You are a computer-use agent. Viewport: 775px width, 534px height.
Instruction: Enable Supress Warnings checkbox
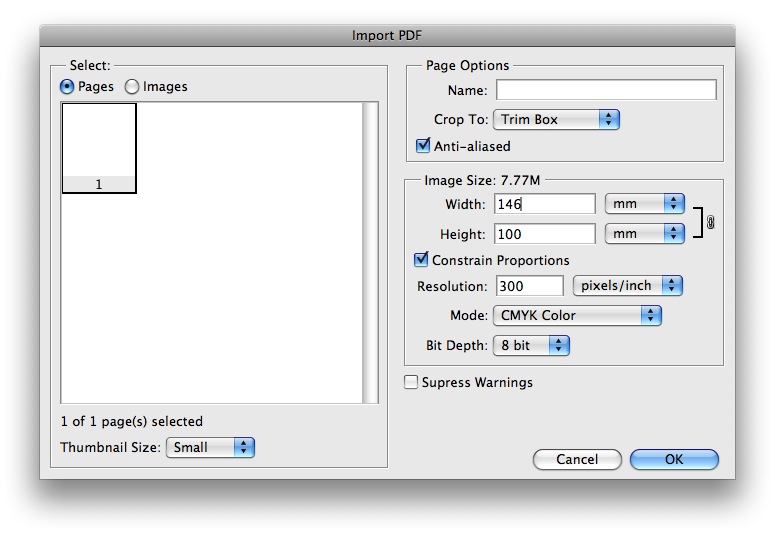click(x=411, y=382)
